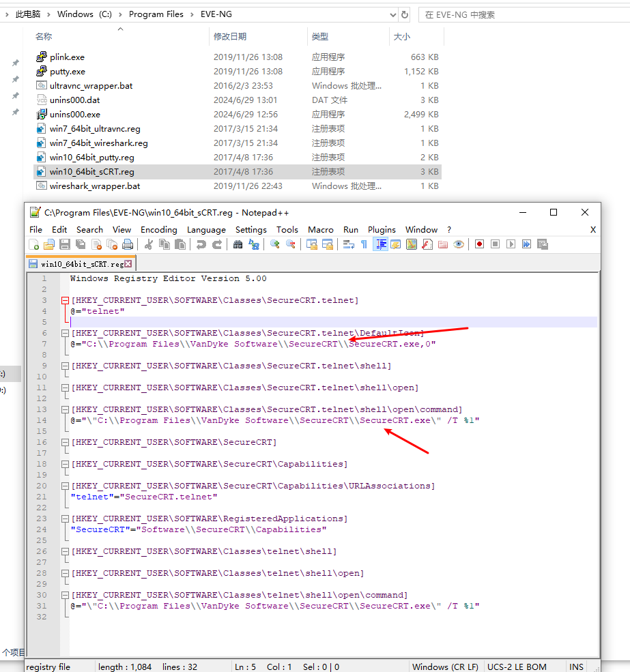630x672 pixels.
Task: Click Windows (CR LF) in the status bar
Action: click(x=445, y=667)
